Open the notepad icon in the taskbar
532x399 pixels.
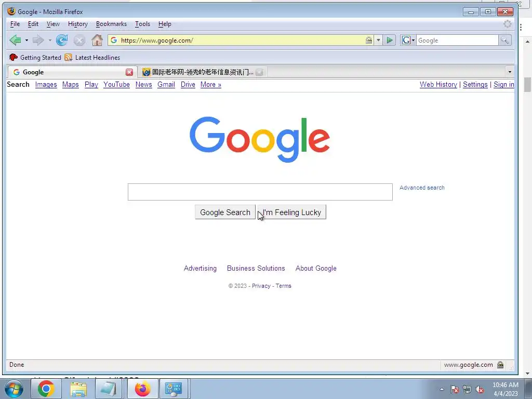pos(109,389)
